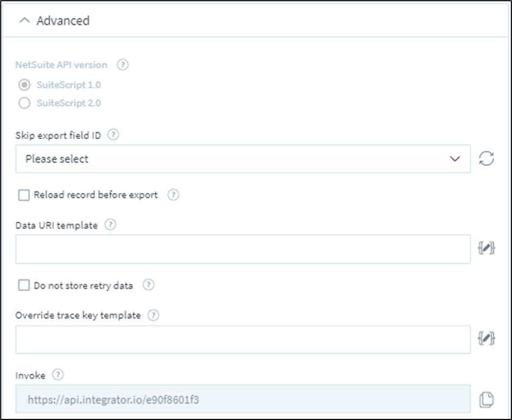Open the Skip export field ID dropdown

tap(243, 159)
